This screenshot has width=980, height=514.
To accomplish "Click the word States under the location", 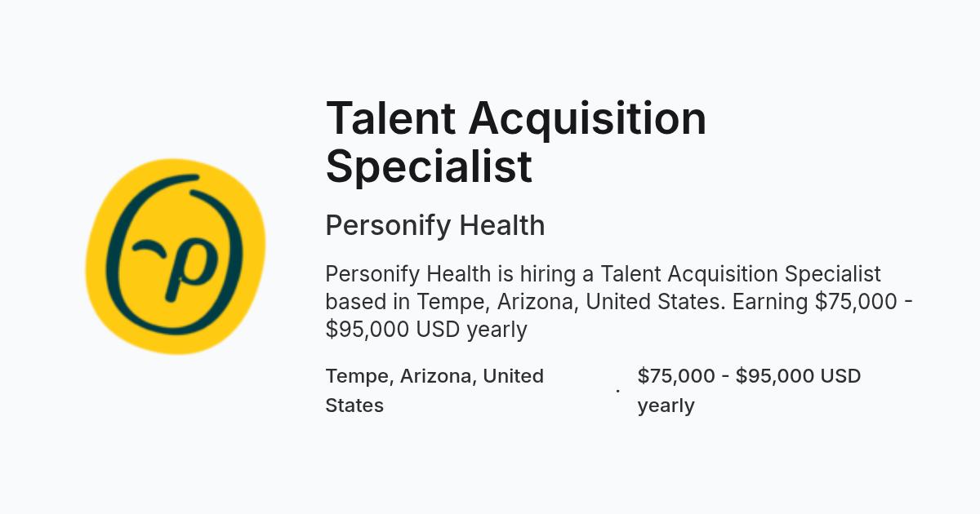I will [x=354, y=405].
